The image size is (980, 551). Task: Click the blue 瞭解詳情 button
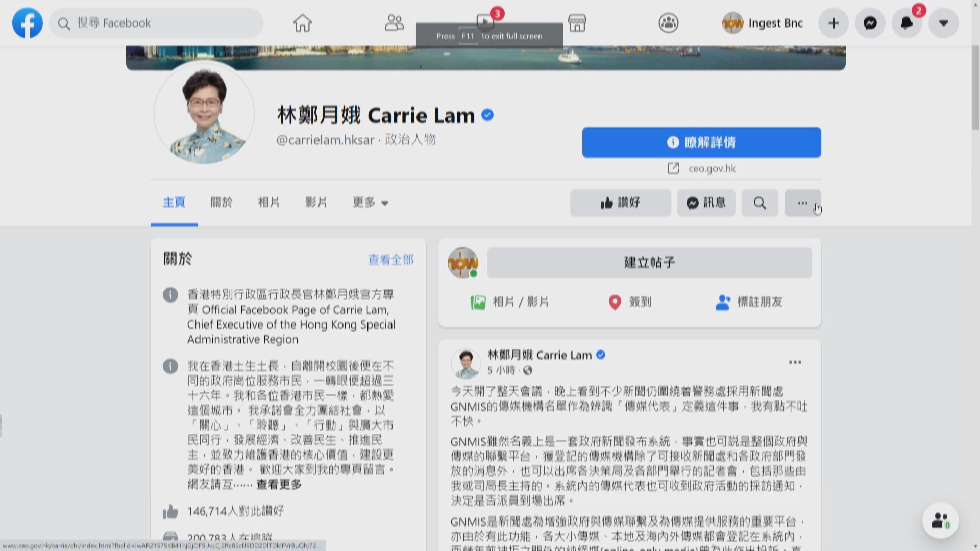coord(701,142)
